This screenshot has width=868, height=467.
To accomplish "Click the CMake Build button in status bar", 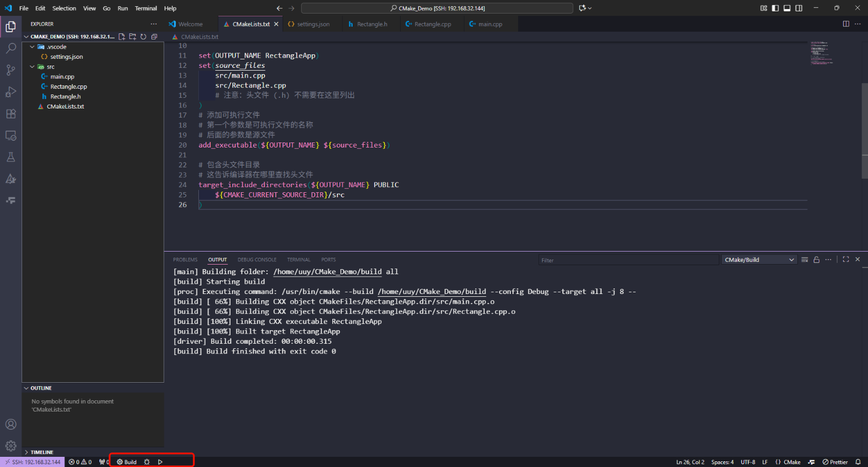I will coord(127,462).
